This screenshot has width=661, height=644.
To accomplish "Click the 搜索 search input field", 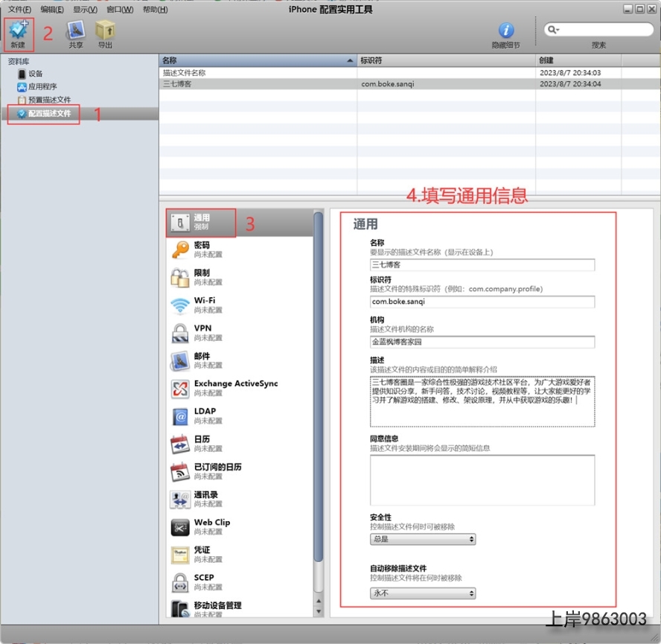I will (598, 30).
